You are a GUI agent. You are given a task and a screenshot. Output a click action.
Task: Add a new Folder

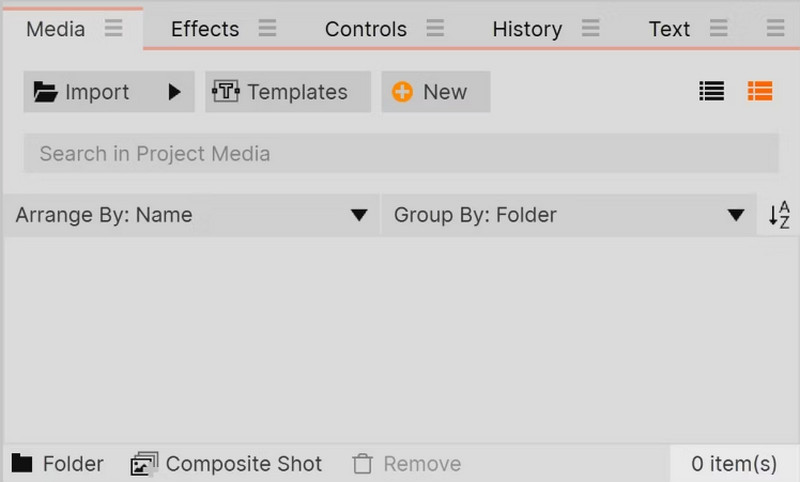(58, 464)
